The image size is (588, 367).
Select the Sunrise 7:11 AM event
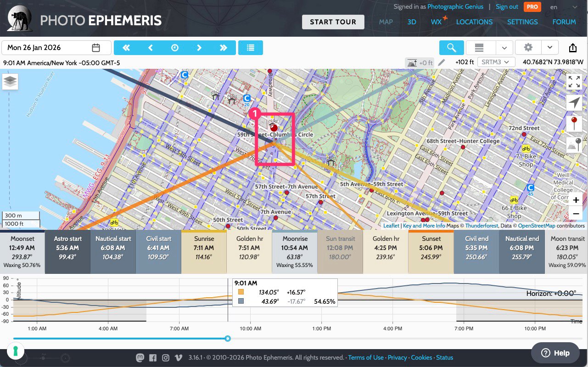tap(204, 252)
